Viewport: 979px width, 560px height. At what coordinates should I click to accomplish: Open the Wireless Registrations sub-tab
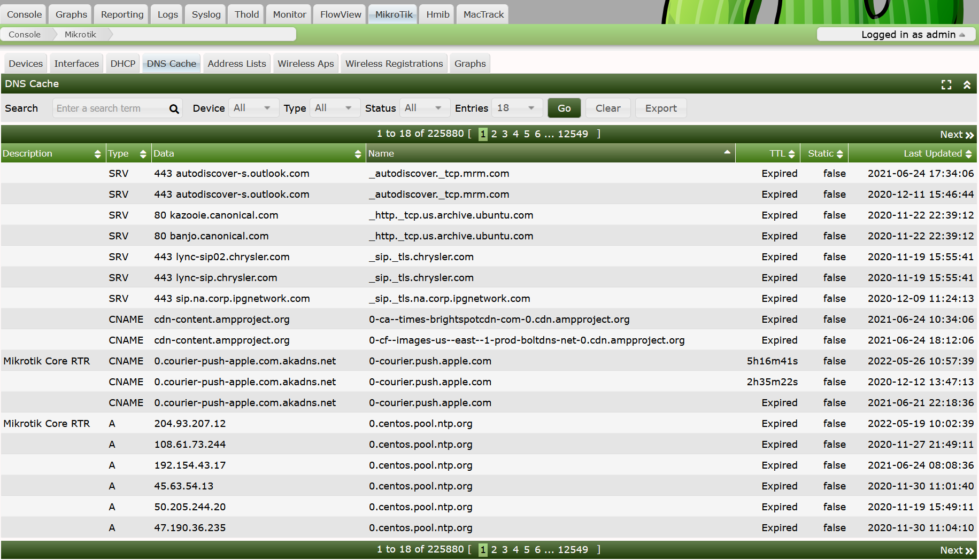[x=394, y=64]
